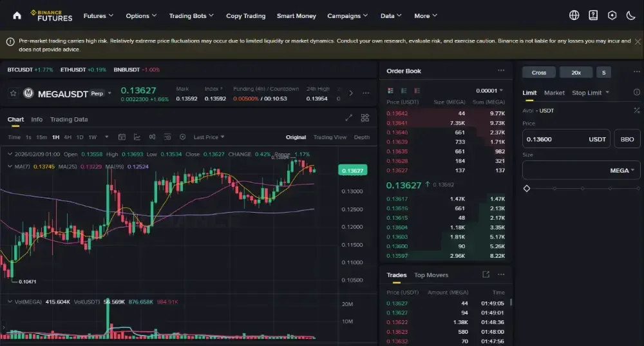Click the BBO price button

pos(627,139)
